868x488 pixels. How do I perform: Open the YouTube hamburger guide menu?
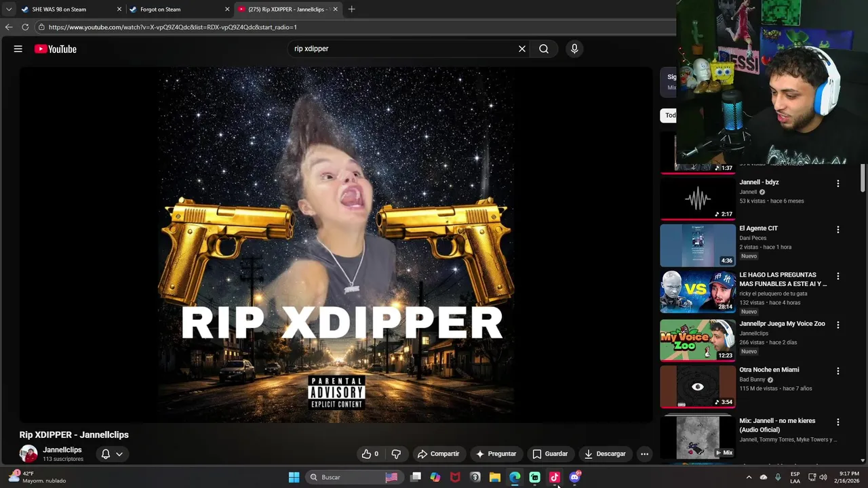pos(18,49)
